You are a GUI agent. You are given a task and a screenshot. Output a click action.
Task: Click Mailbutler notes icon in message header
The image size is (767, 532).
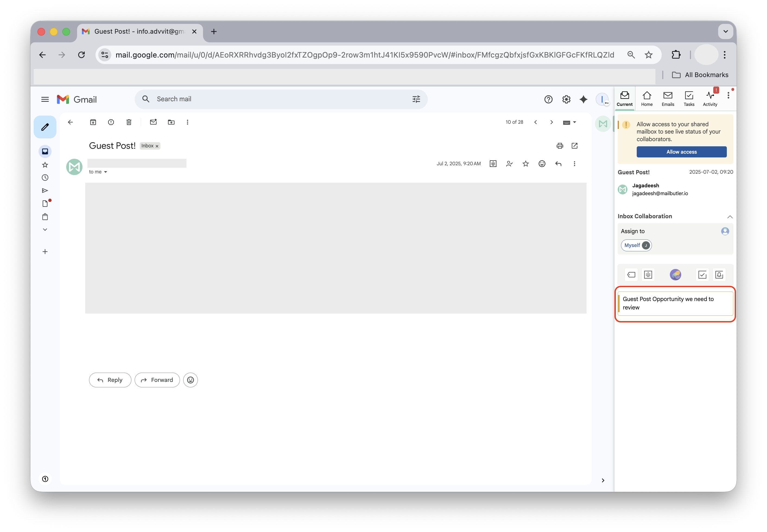pyautogui.click(x=493, y=164)
